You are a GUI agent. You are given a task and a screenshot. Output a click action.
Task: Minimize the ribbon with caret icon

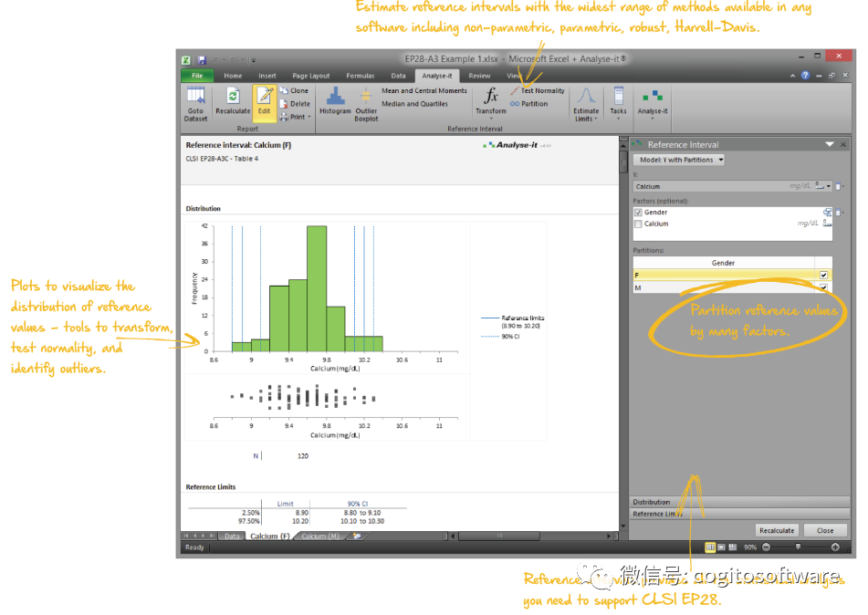(x=793, y=76)
